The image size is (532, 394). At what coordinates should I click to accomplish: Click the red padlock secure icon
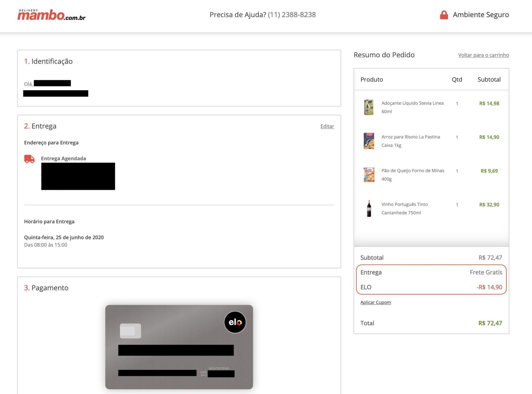[x=444, y=15]
